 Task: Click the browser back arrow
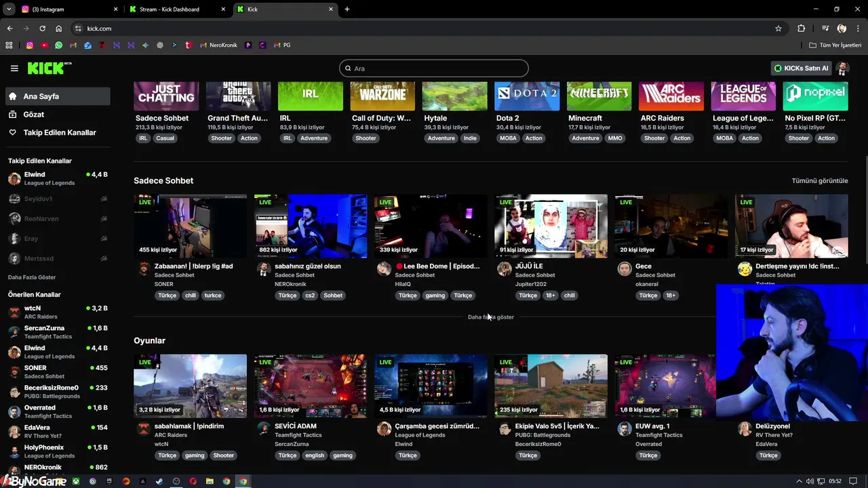pos(9,28)
